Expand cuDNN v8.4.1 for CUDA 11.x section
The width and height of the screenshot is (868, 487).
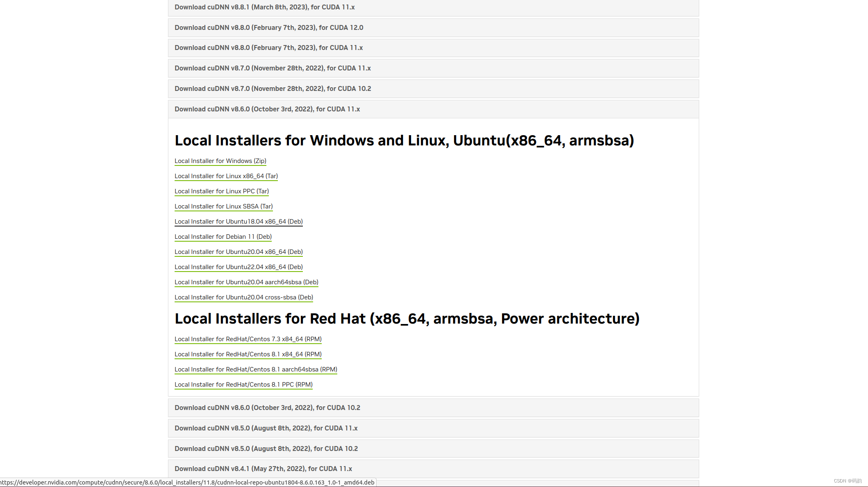coord(433,469)
